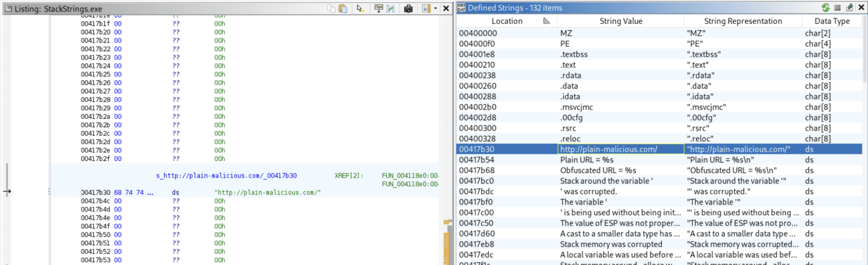Click listing address 00417b4c
This screenshot has width=868, height=265.
click(95, 201)
